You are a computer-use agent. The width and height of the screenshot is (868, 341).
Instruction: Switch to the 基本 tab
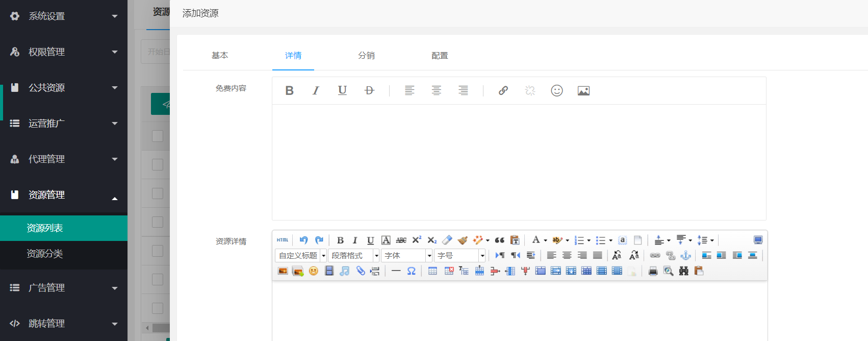(x=220, y=55)
